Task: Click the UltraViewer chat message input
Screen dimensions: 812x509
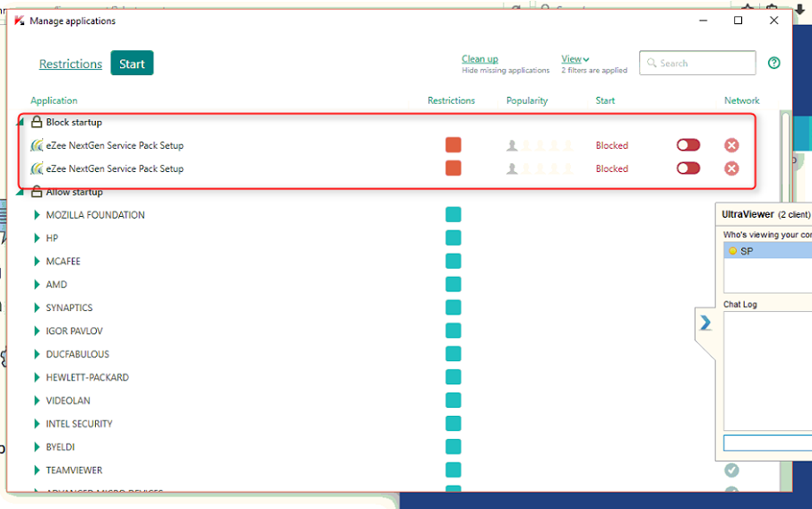Action: (x=767, y=443)
